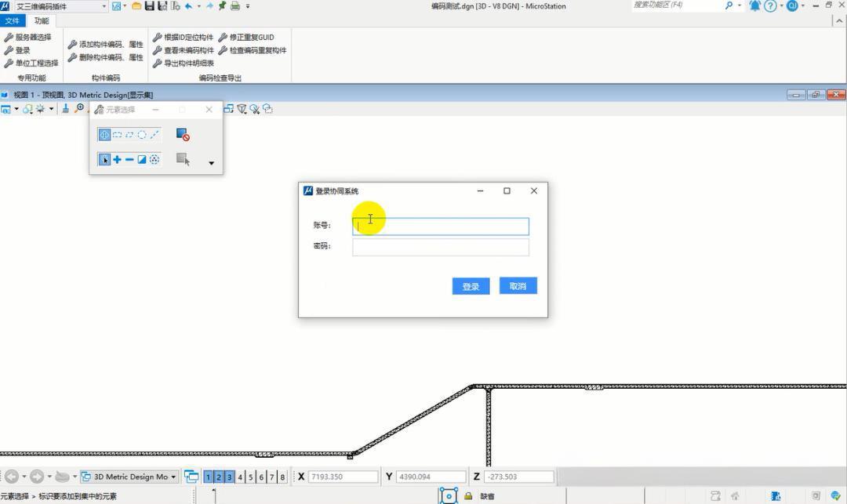Click the 登录 button in the dialog
This screenshot has height=504, width=847.
click(x=471, y=286)
